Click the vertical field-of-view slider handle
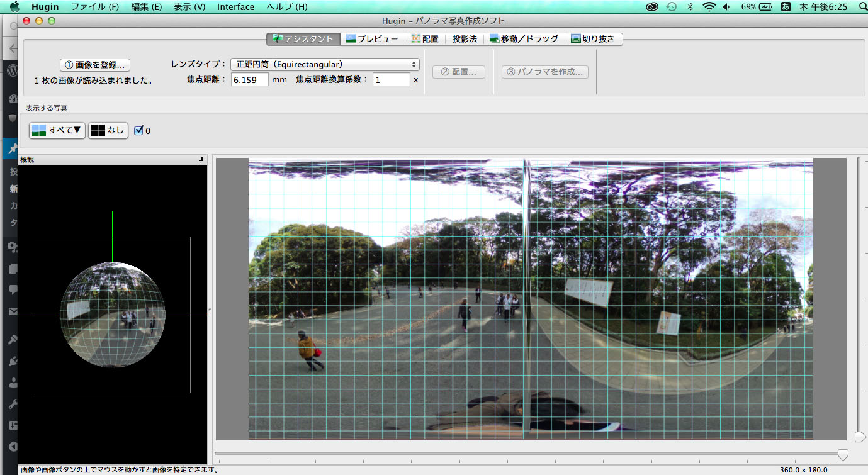Screen dimensions: 868x475 [x=860, y=437]
